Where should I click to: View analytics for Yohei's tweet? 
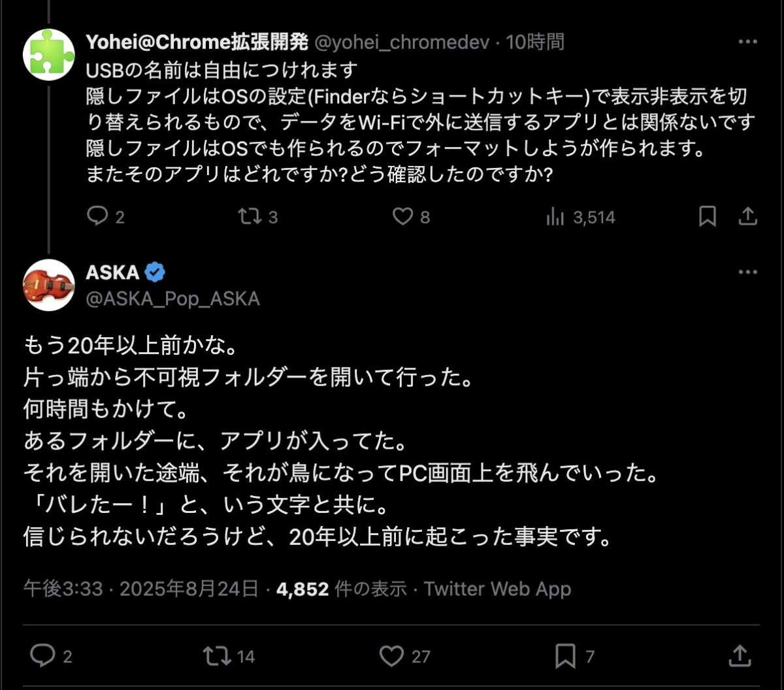pos(555,216)
